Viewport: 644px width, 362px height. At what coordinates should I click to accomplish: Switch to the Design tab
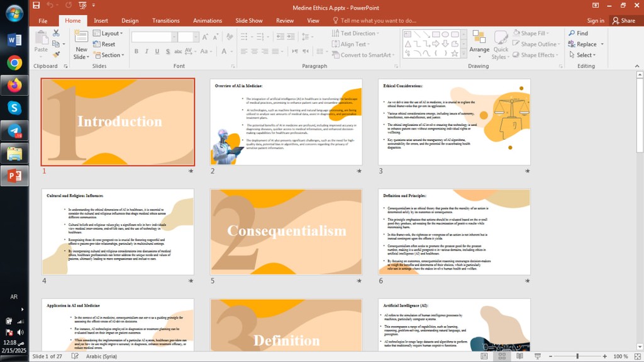[x=130, y=21]
